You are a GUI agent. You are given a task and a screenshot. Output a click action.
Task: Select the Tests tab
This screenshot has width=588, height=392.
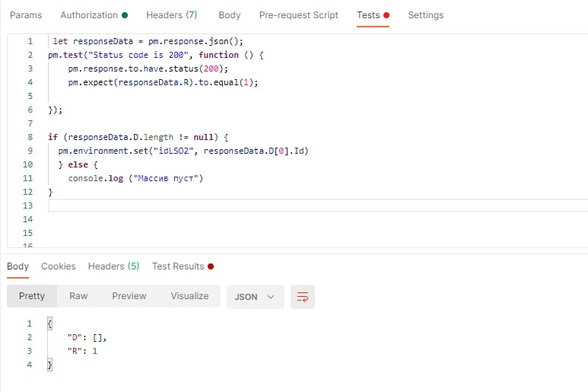tap(373, 15)
